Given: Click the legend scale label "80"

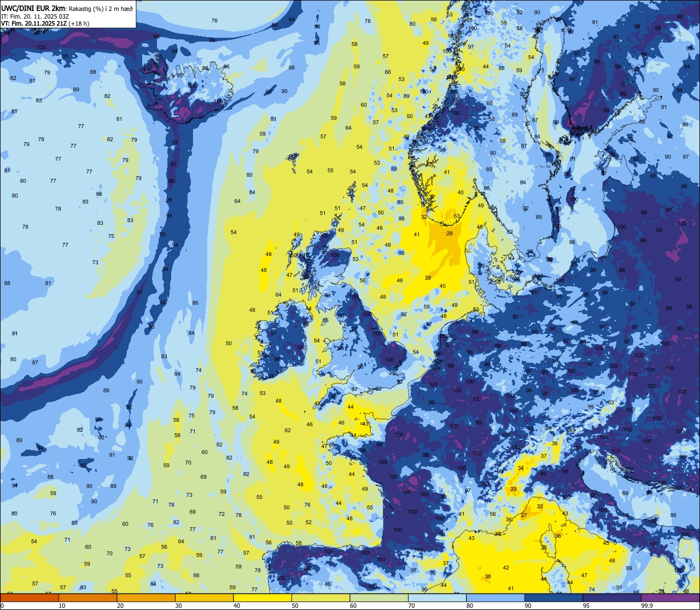Looking at the screenshot, I should tap(470, 606).
